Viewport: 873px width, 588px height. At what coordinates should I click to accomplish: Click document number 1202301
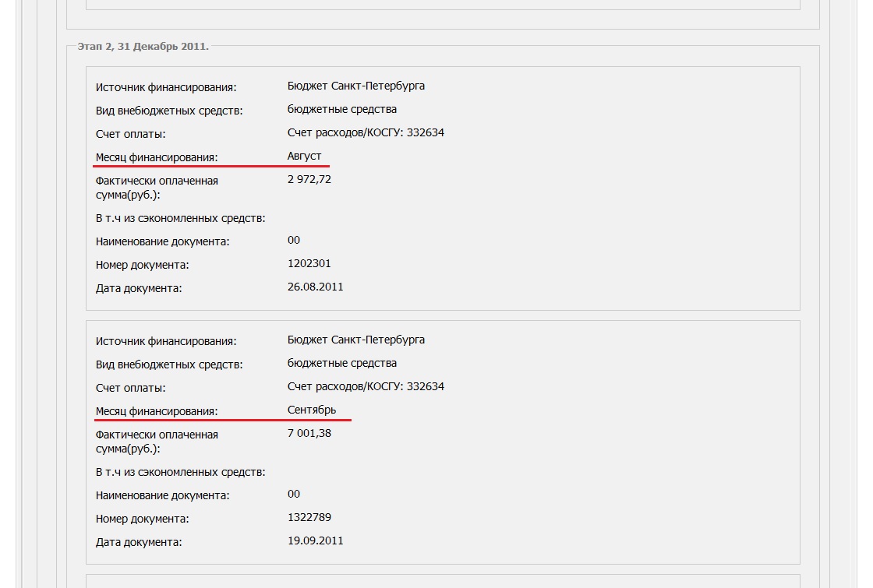point(309,264)
